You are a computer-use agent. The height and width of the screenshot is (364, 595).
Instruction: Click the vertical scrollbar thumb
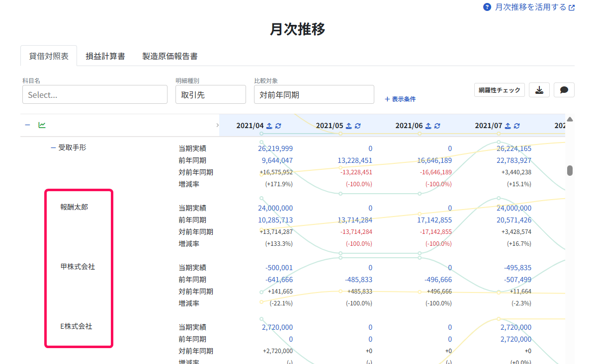coord(570,171)
